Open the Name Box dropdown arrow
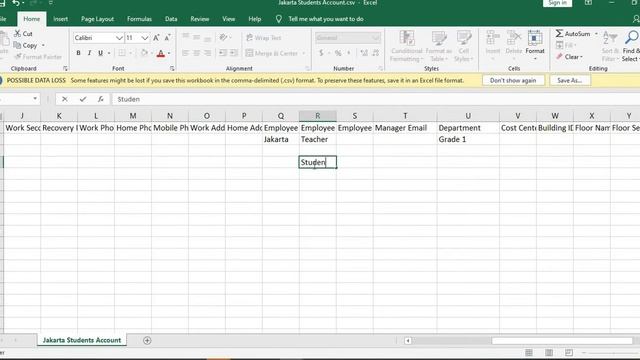This screenshot has height=360, width=640. pyautogui.click(x=35, y=99)
